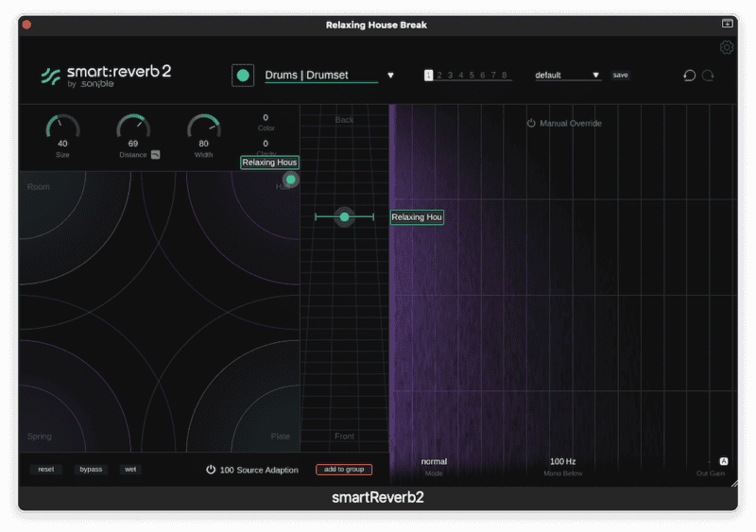Click the undo arrow icon
Screen dimensions: 756x532
click(x=690, y=76)
